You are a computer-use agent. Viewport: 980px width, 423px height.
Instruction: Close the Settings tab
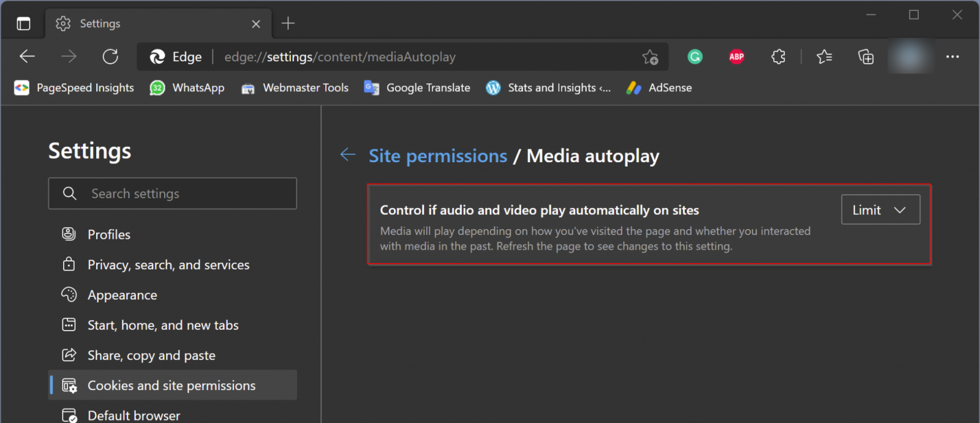[256, 24]
